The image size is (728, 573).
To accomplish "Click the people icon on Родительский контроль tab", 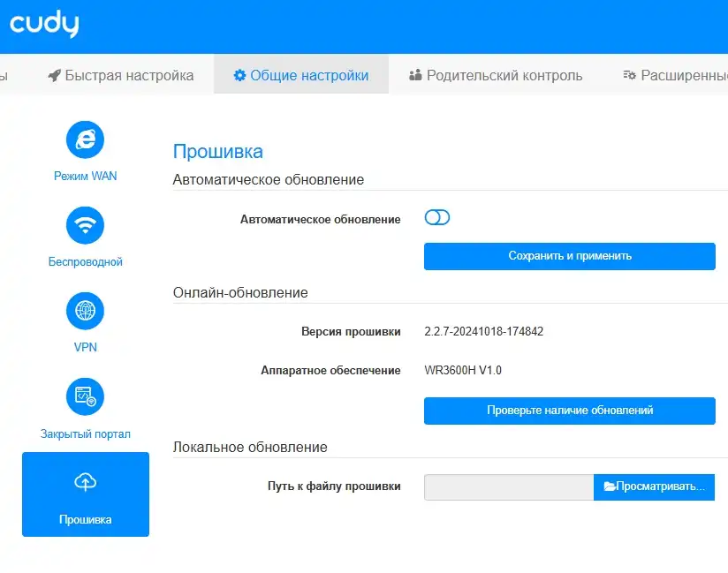I will [414, 75].
